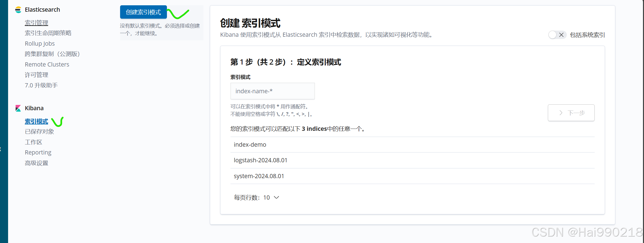644x243 pixels.
Task: Click the Kibana section heading
Action: [34, 108]
